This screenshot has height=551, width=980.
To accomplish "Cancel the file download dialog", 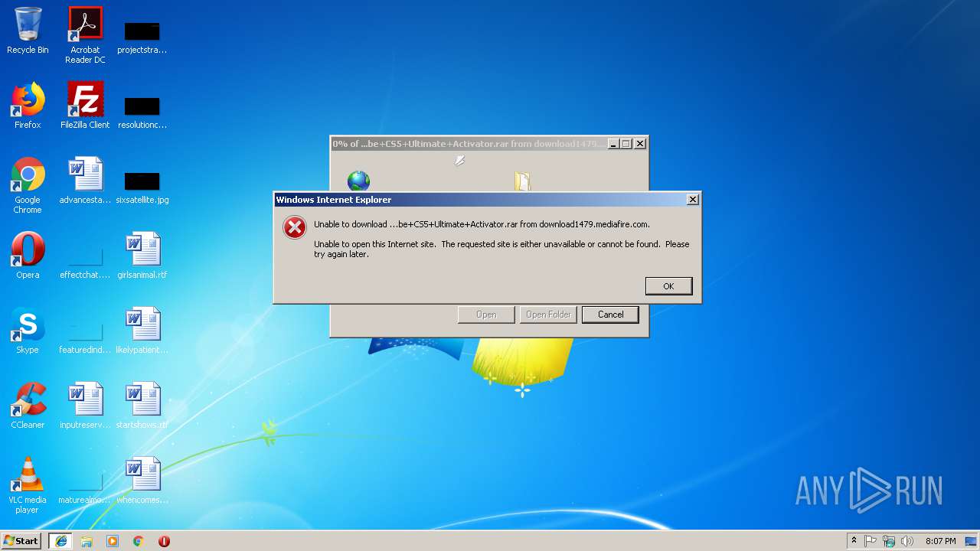I will pos(610,315).
